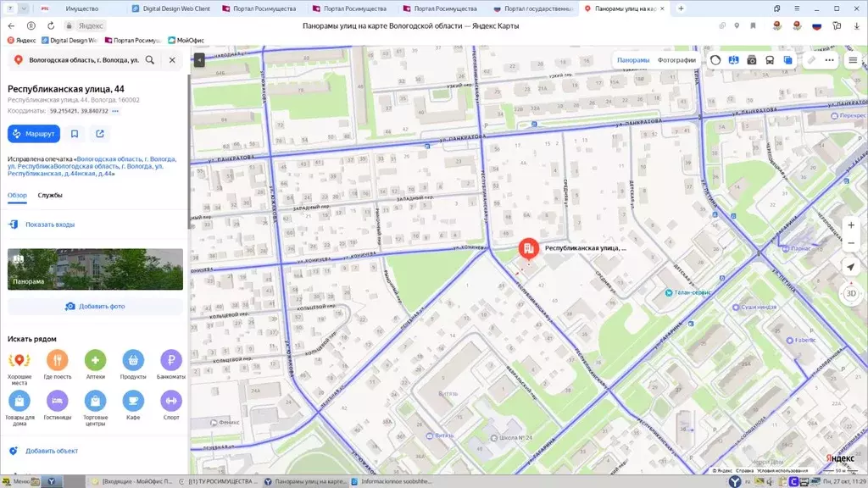This screenshot has height=488, width=868.
Task: Find ATMs using the Банкоматы icon
Action: click(x=170, y=362)
